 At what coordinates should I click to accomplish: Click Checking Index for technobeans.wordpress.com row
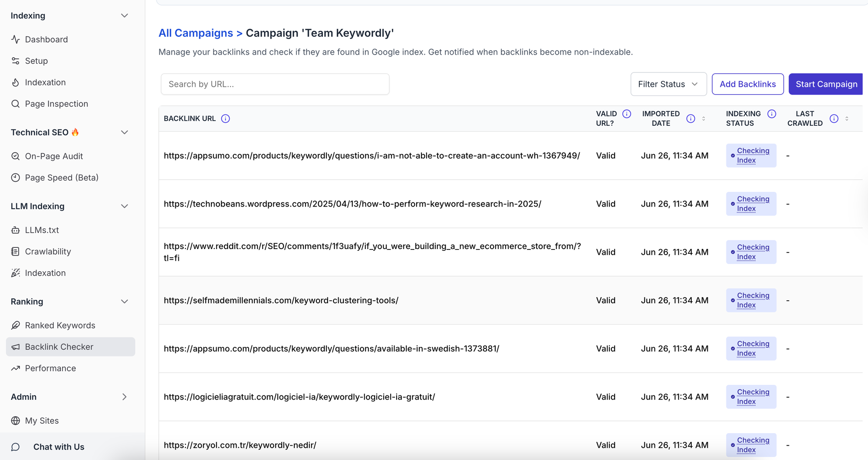[751, 204]
